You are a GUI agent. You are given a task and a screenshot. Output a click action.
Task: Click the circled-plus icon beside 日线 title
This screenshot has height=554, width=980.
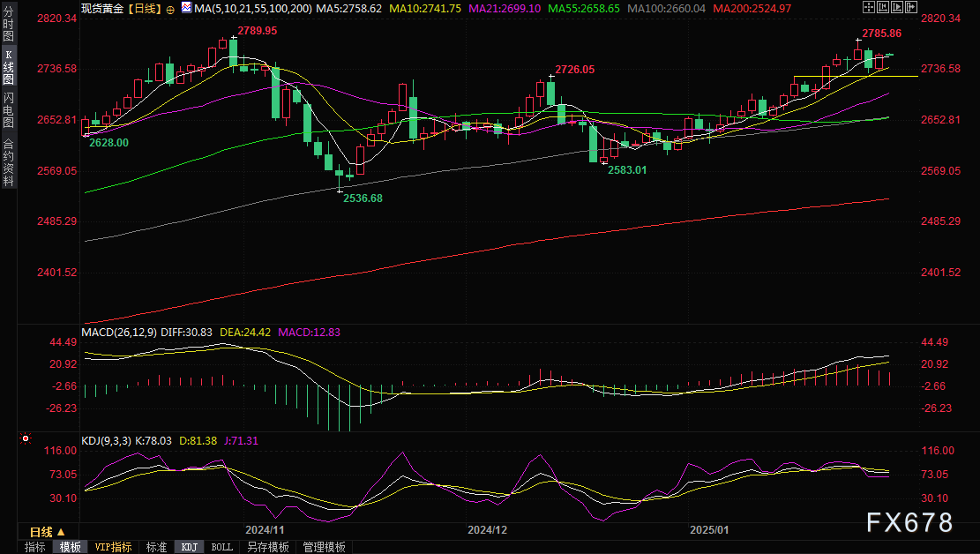[x=170, y=8]
